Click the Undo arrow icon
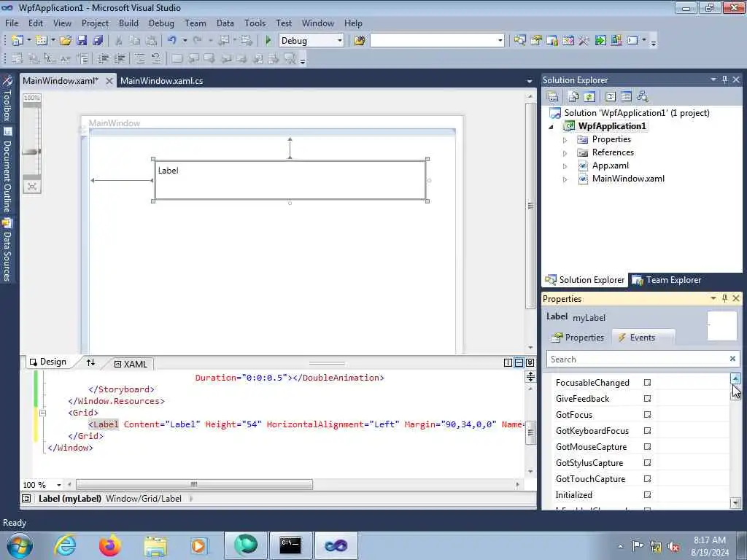This screenshot has height=560, width=747. coord(172,41)
